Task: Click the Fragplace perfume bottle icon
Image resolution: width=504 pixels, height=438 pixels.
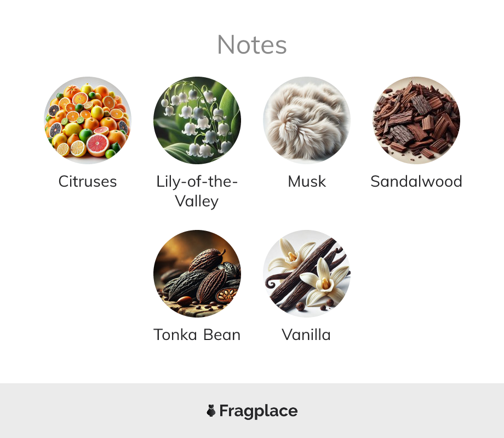Action: 211,411
